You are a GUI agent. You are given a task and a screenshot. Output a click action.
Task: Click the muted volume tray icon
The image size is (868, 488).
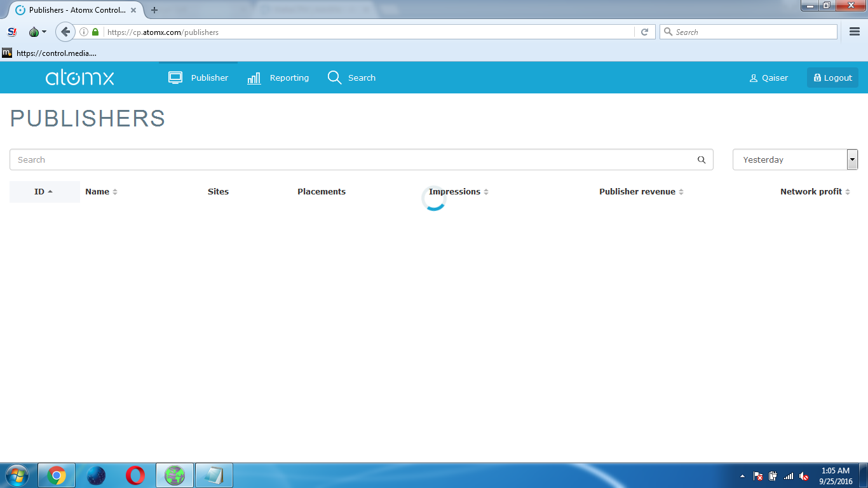pyautogui.click(x=804, y=476)
